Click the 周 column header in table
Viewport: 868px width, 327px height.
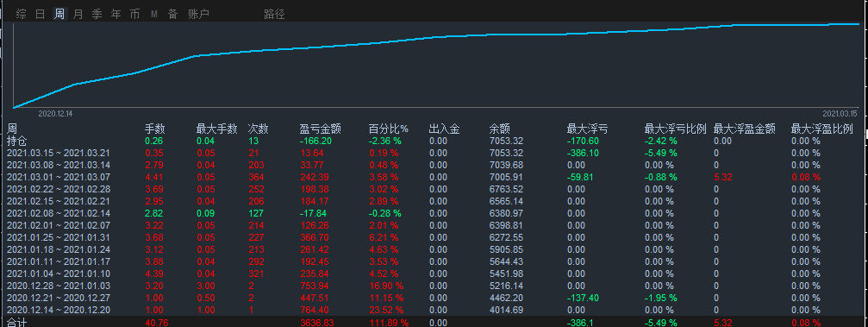[x=12, y=129]
